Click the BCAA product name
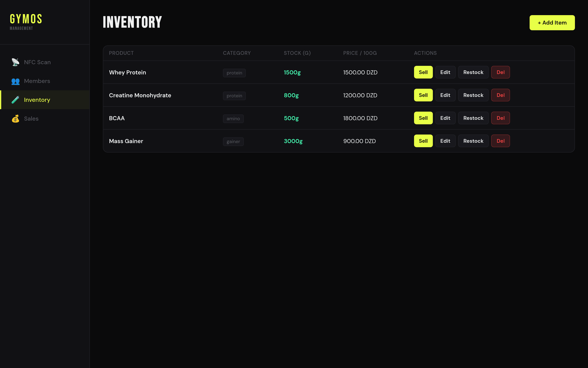The height and width of the screenshot is (368, 588). pyautogui.click(x=117, y=118)
